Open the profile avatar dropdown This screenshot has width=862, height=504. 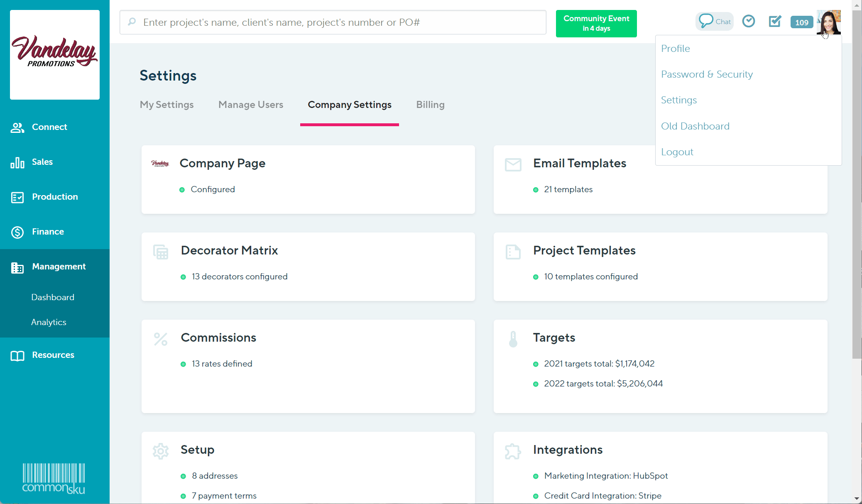point(829,22)
